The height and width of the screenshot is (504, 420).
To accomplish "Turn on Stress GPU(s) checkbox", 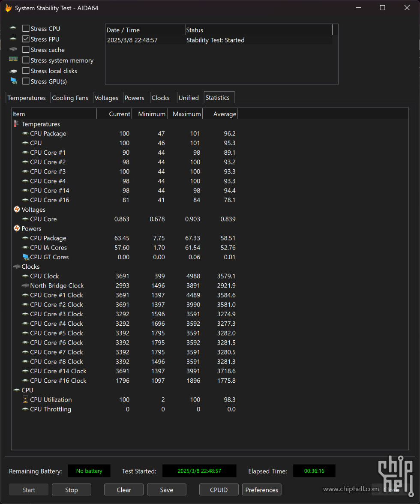I will coord(26,81).
